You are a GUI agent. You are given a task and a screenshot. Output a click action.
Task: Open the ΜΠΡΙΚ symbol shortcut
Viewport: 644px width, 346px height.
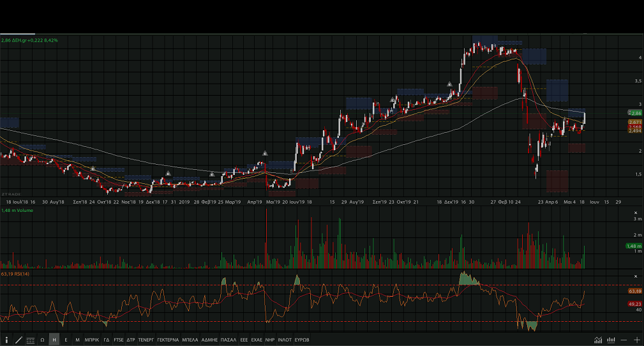coord(92,340)
